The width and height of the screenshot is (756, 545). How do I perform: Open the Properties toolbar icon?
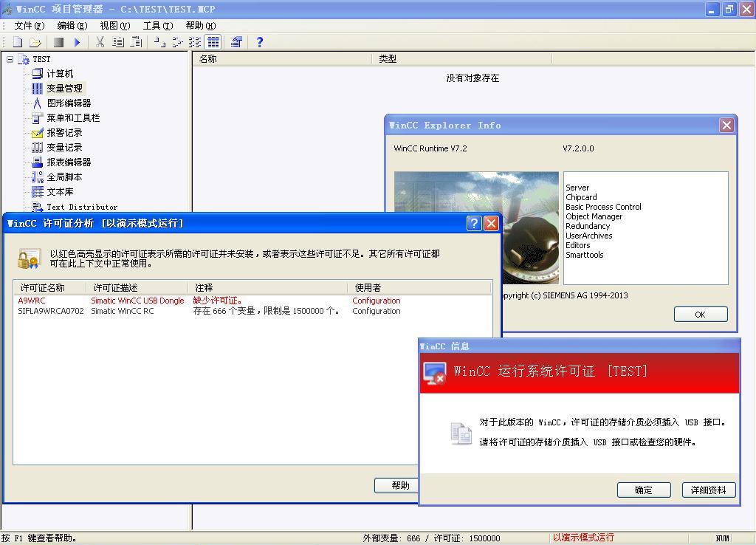(236, 42)
